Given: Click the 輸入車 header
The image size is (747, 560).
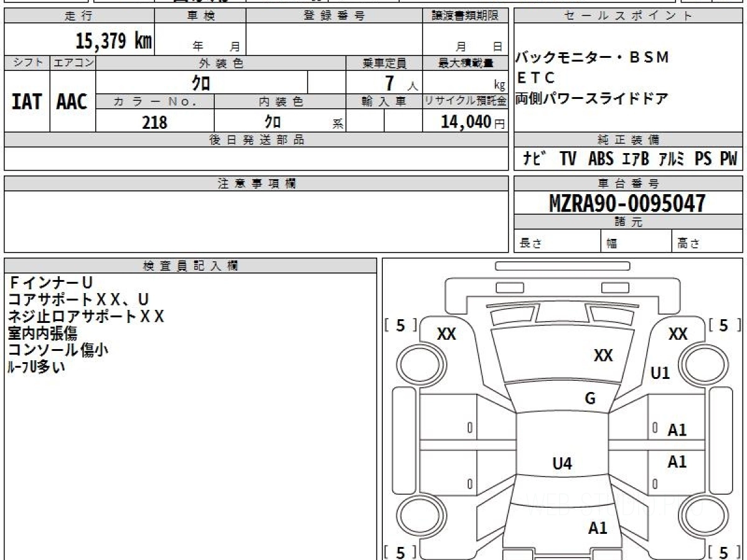Looking at the screenshot, I should 384,101.
